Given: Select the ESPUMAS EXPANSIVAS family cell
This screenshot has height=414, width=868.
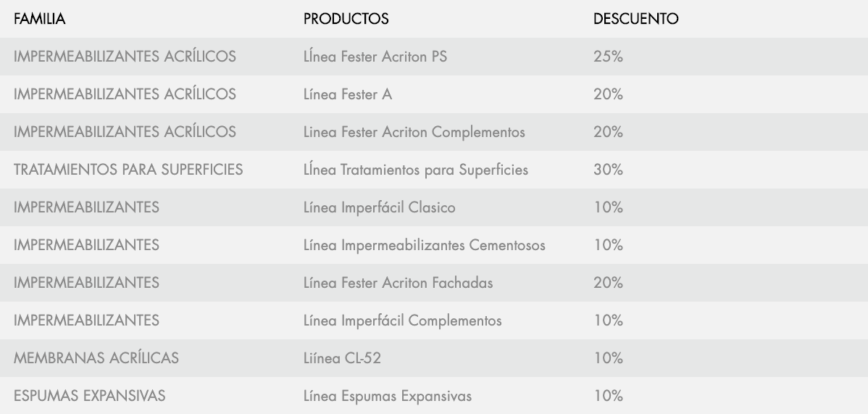Looking at the screenshot, I should 90,396.
